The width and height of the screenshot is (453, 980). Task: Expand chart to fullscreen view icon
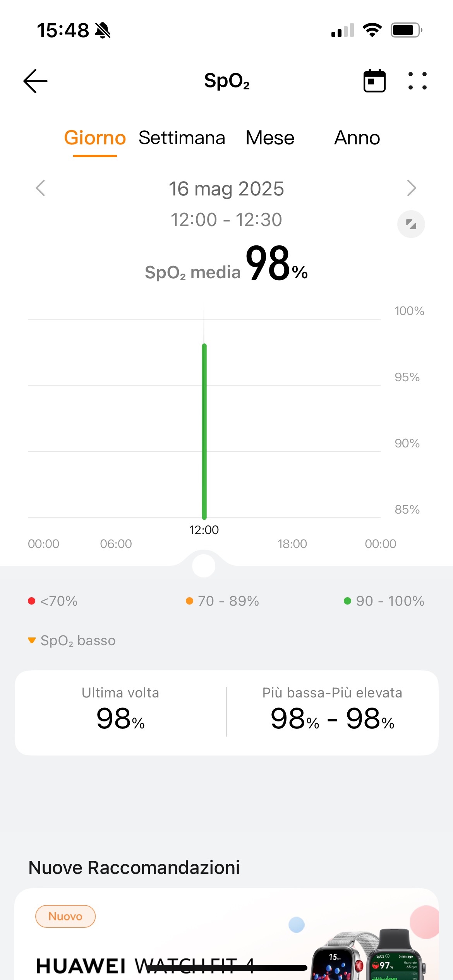411,224
